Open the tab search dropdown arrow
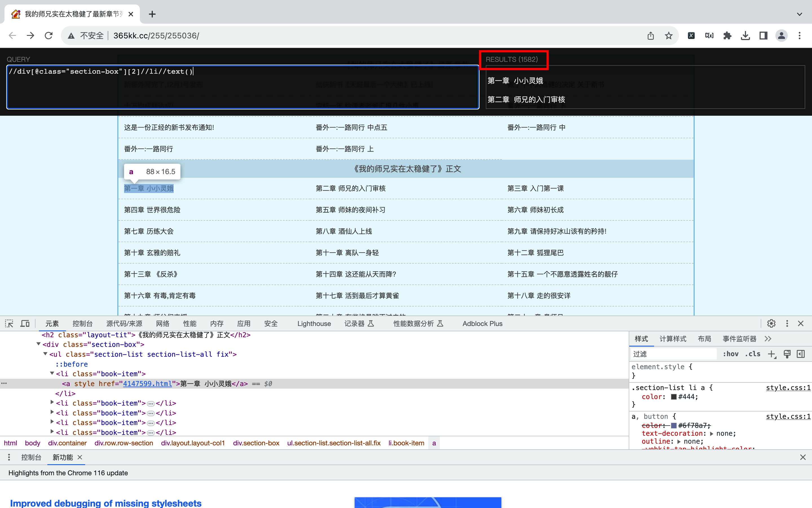This screenshot has height=508, width=812. click(x=800, y=14)
